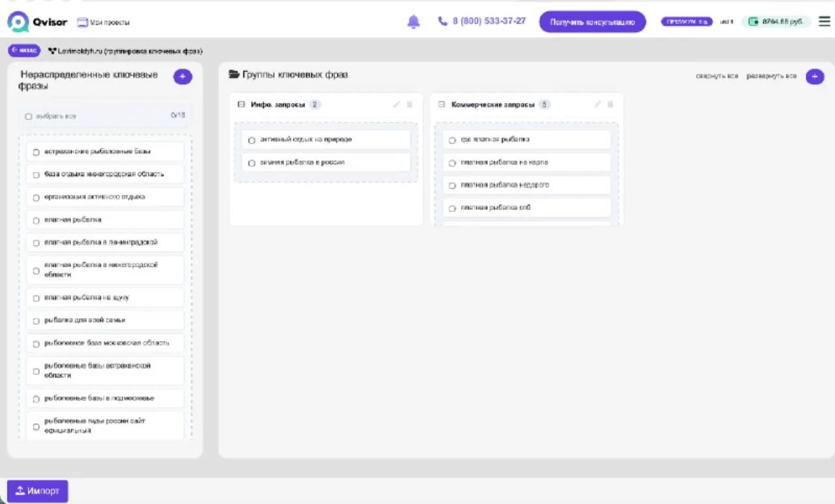Toggle the выбрать все checkbox

point(29,117)
